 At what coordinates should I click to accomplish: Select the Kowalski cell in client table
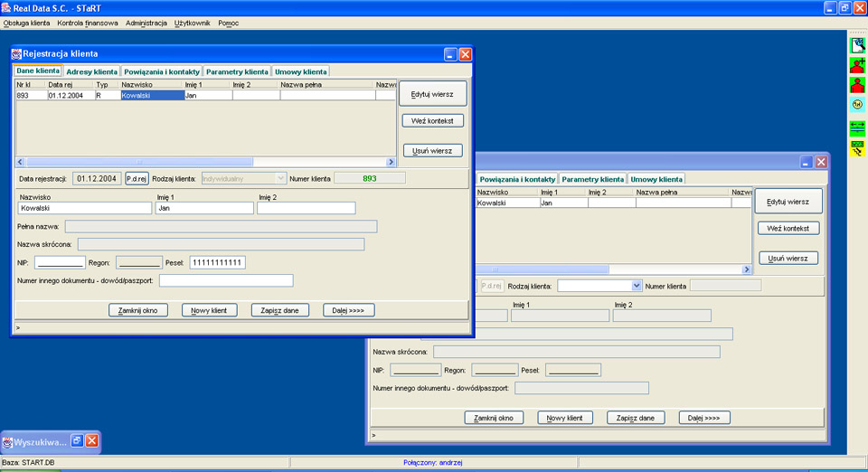tap(151, 95)
